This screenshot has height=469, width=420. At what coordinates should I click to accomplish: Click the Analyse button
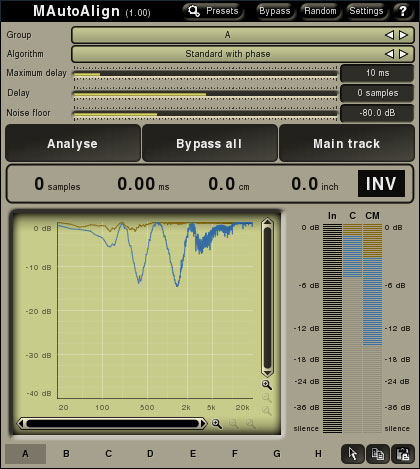click(73, 144)
